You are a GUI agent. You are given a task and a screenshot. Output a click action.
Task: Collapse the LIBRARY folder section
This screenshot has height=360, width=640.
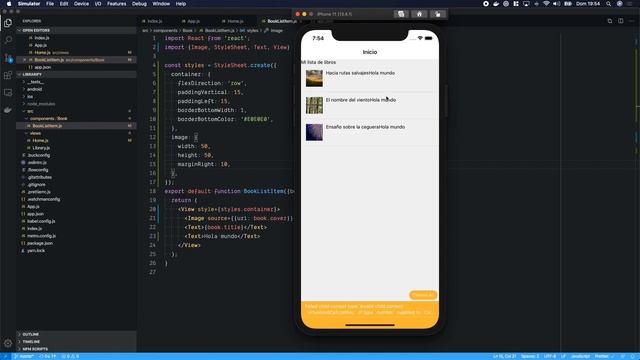coord(76,74)
